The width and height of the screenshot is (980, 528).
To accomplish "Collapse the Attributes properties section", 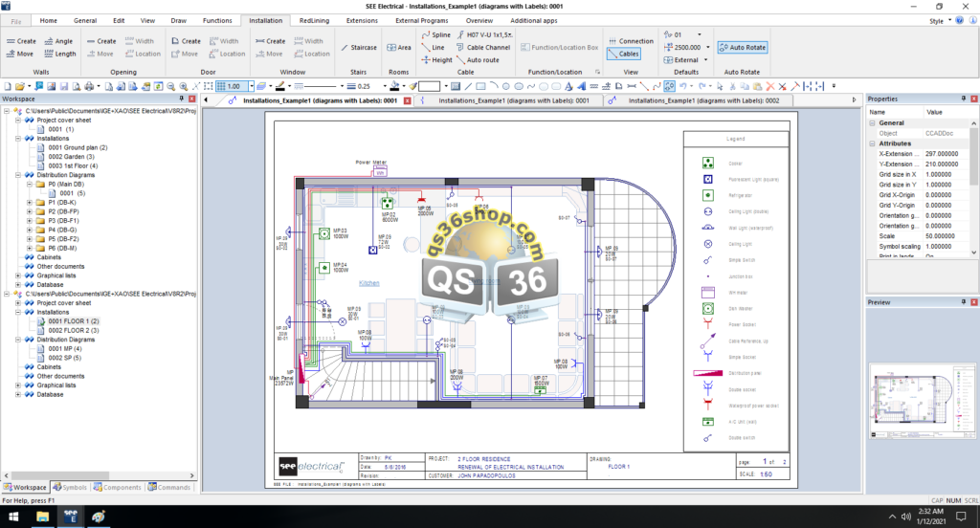I will click(x=872, y=143).
